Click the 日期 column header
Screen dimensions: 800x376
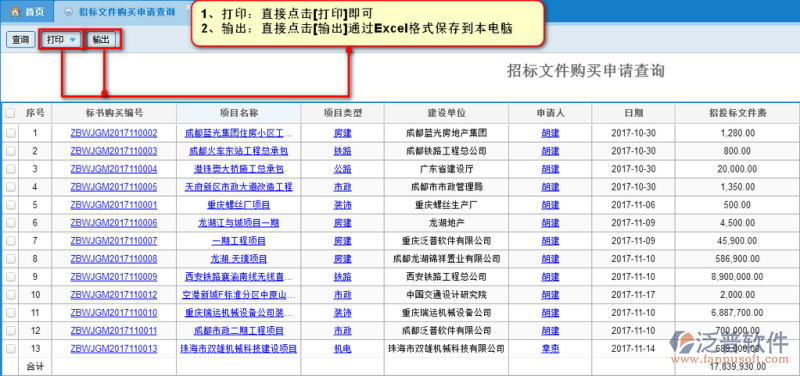[633, 113]
